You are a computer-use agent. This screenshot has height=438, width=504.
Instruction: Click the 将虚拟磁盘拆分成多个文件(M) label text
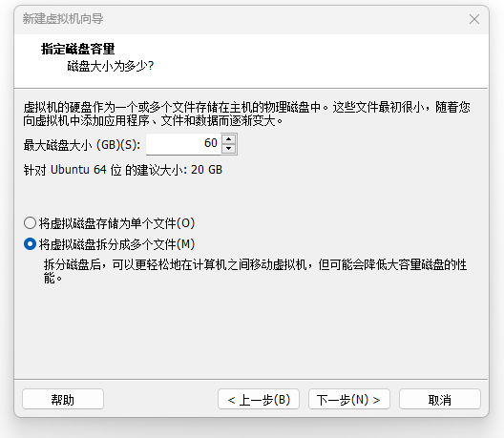pos(116,244)
